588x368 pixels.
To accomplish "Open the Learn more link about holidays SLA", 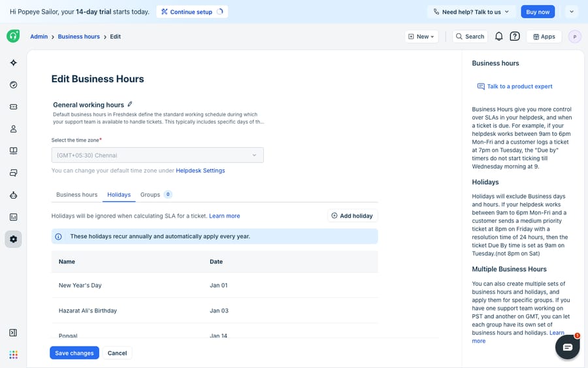I will 224,216.
